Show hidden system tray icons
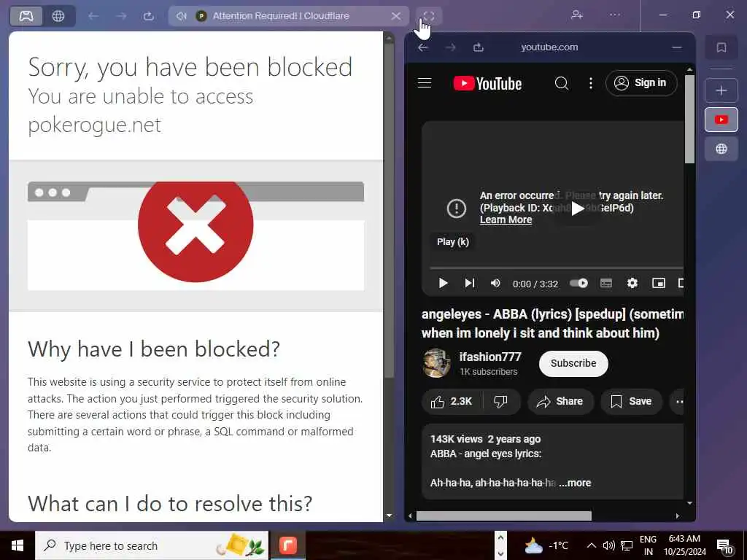 point(591,545)
